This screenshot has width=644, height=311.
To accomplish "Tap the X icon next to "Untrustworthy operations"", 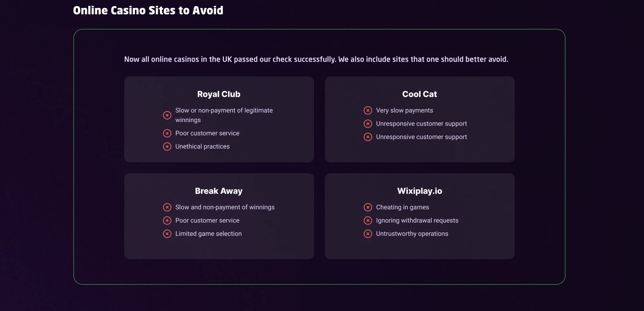I will tap(368, 234).
